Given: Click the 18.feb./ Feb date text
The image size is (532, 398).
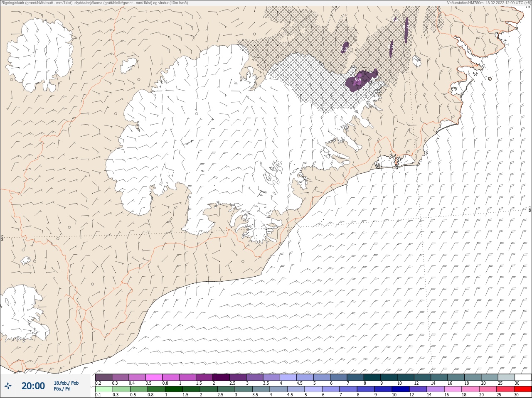Looking at the screenshot, I should [x=66, y=383].
